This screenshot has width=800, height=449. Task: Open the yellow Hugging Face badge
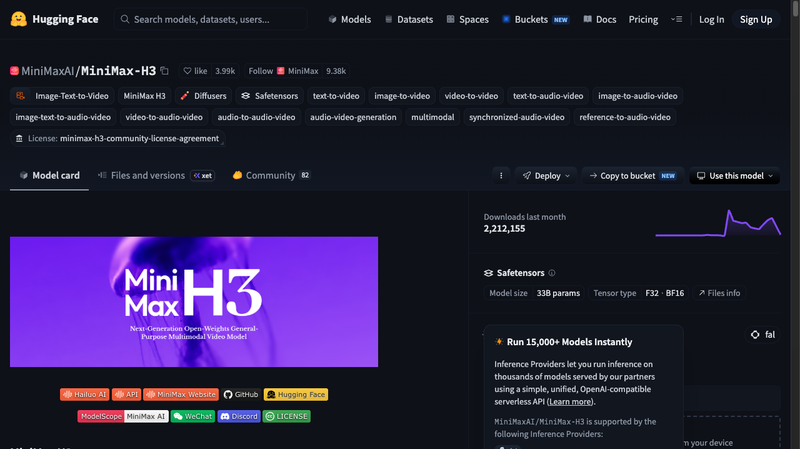296,394
